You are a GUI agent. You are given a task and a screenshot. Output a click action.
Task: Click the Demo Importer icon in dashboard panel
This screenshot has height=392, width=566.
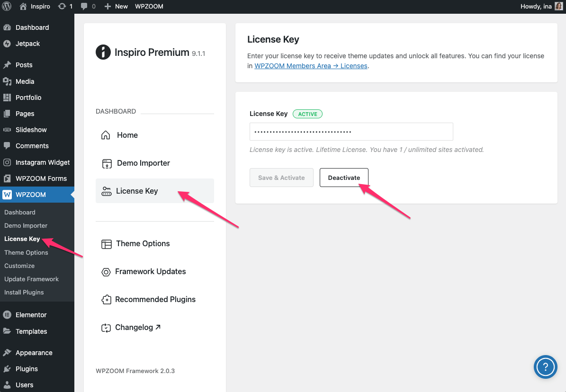coord(107,163)
